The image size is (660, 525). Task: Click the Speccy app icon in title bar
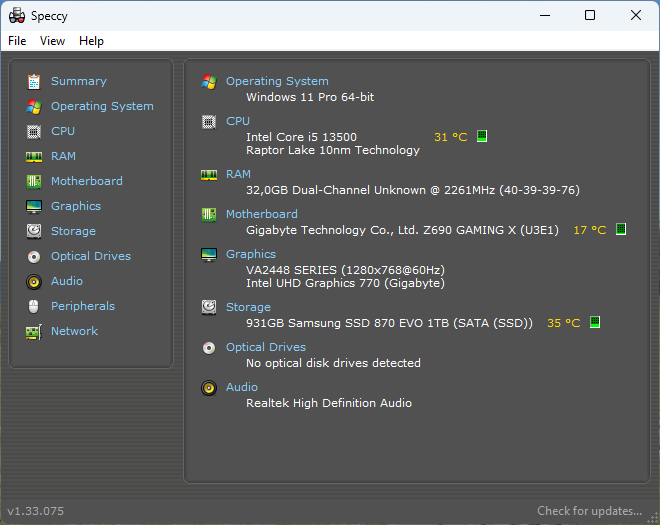pos(17,16)
